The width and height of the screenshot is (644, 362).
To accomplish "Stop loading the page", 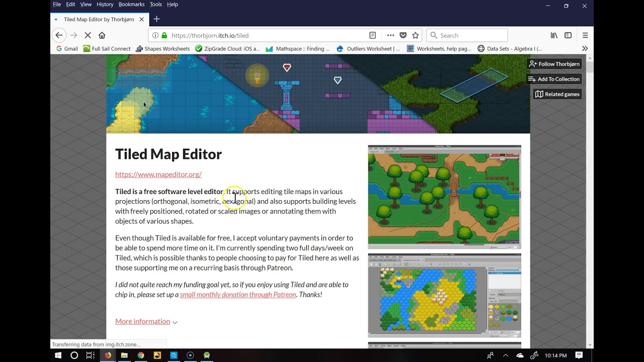I will click(x=88, y=35).
